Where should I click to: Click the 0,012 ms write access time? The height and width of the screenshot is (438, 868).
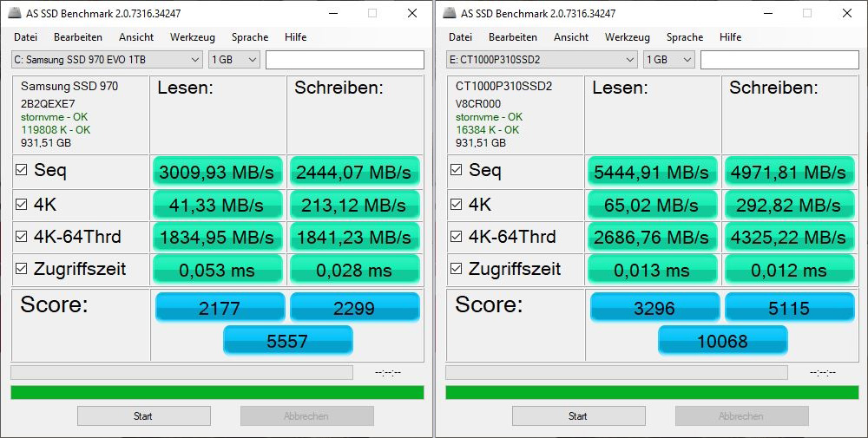tap(789, 270)
